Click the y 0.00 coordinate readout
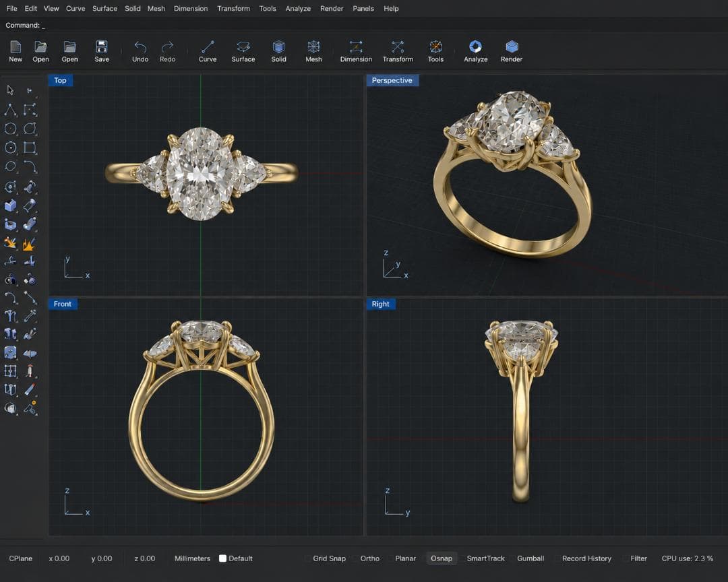728x582 pixels. pyautogui.click(x=102, y=558)
